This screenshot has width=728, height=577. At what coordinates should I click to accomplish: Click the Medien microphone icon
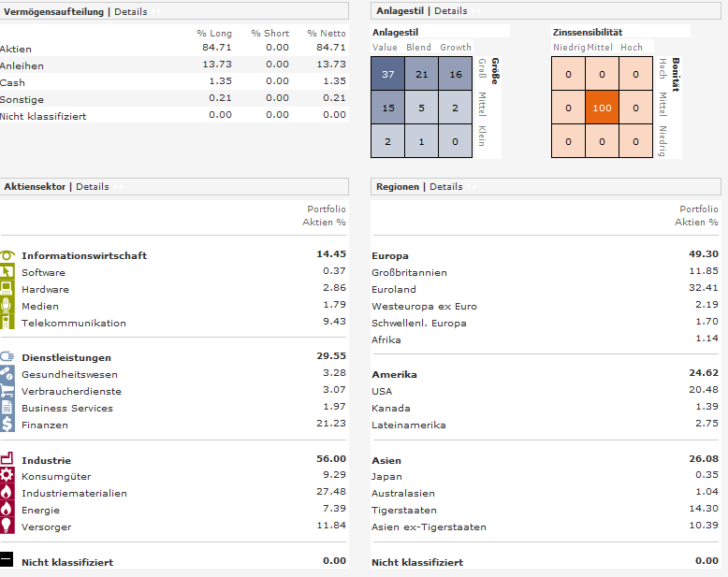(7, 306)
